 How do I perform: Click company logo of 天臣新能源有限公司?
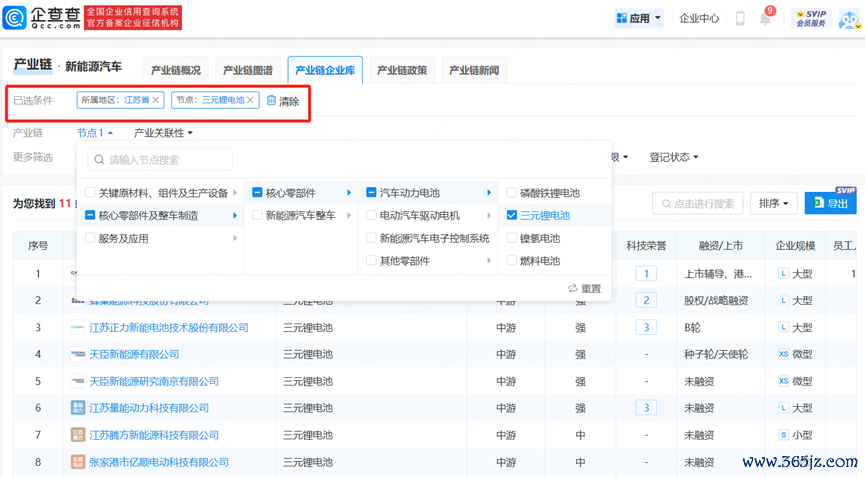click(x=78, y=354)
